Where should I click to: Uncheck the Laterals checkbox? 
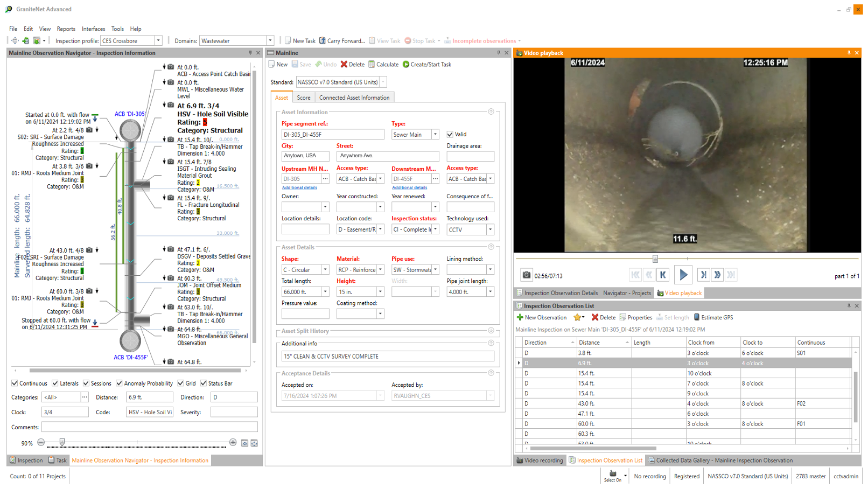(x=55, y=384)
